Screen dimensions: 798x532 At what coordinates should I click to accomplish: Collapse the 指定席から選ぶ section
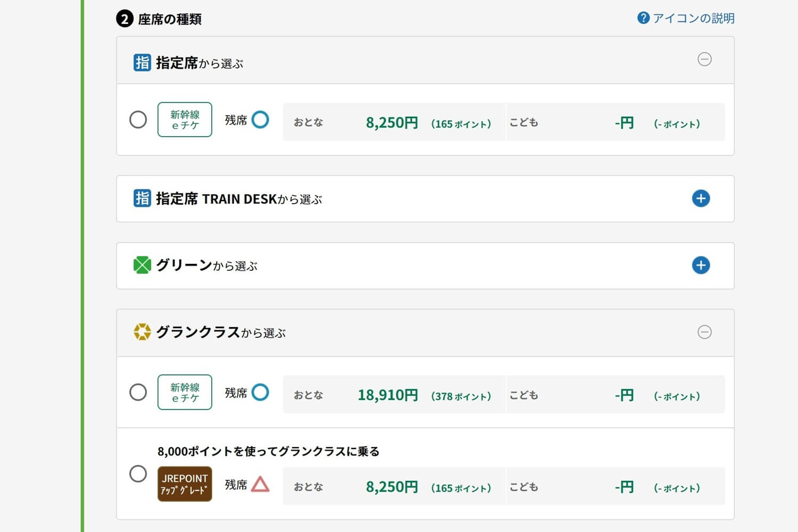[x=704, y=59]
